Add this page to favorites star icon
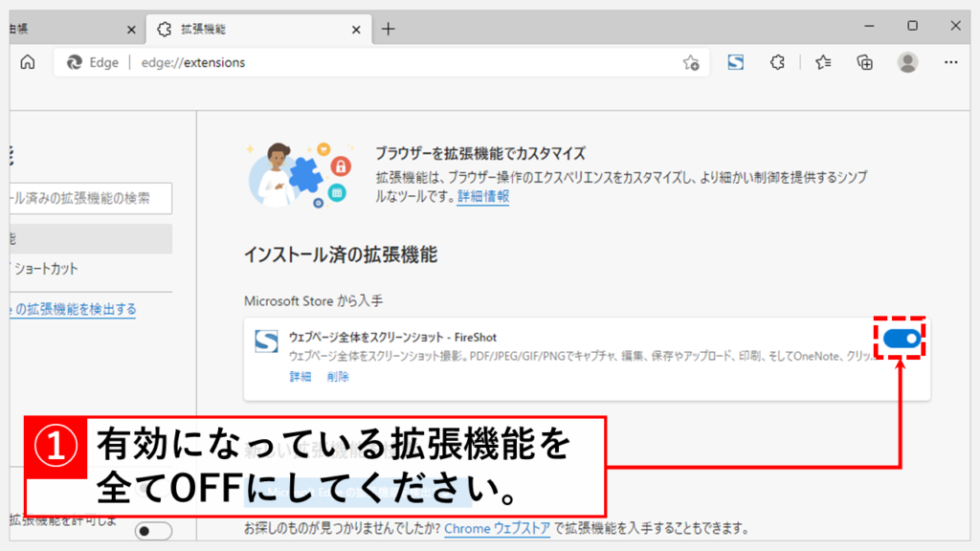This screenshot has height=551, width=980. [691, 62]
